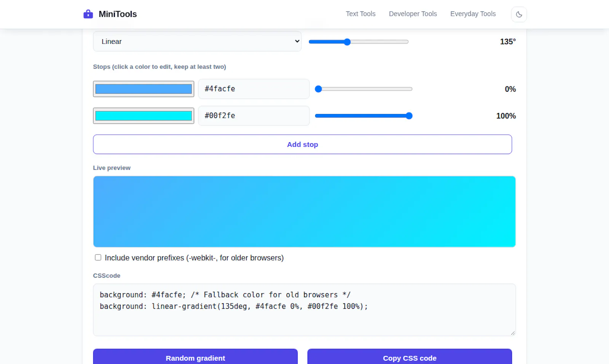Click the #00f2fe hex input field
The height and width of the screenshot is (364, 609).
[x=254, y=116]
